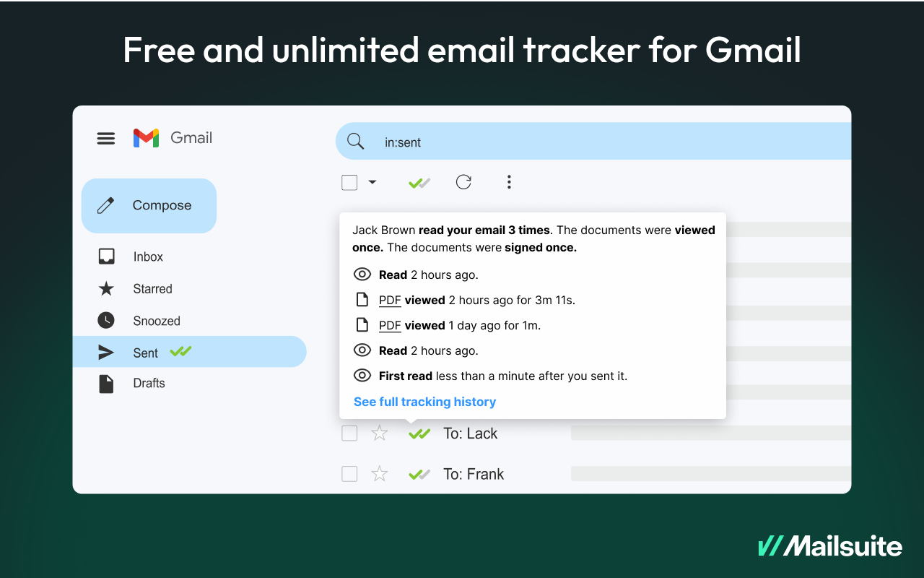Open the select dropdown arrow next to checkbox
The image size is (924, 578).
372,182
